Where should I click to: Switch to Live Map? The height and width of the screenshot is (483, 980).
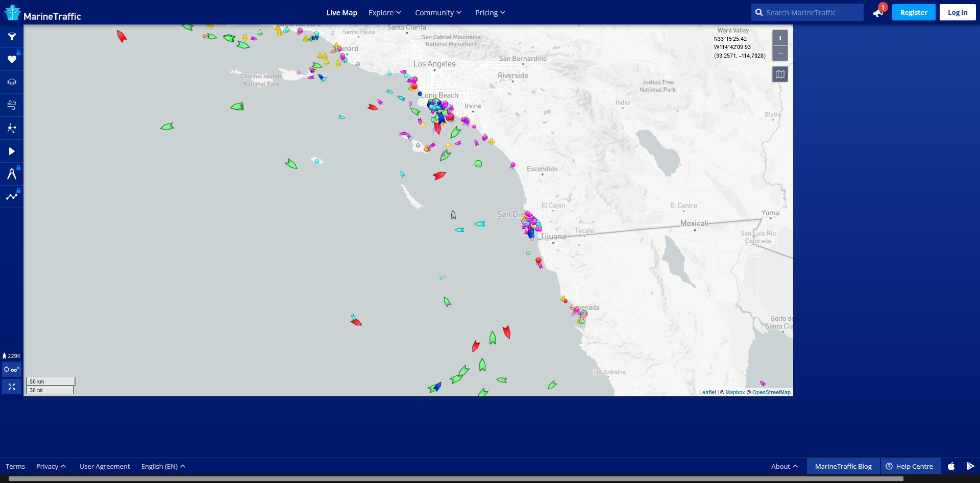click(342, 13)
